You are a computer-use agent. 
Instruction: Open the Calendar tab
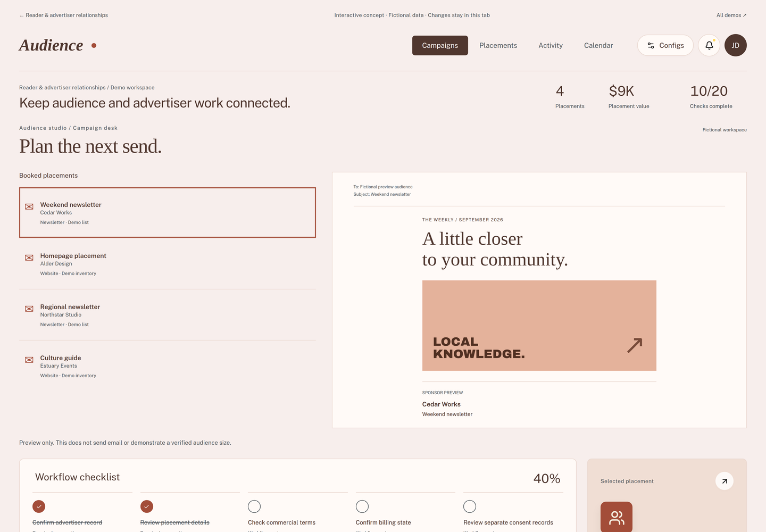coord(598,45)
